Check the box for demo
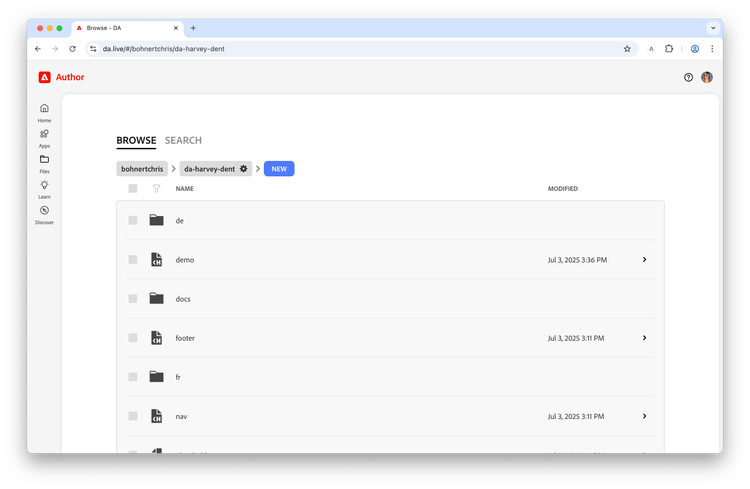Screen dimensions: 750x489 coord(133,259)
